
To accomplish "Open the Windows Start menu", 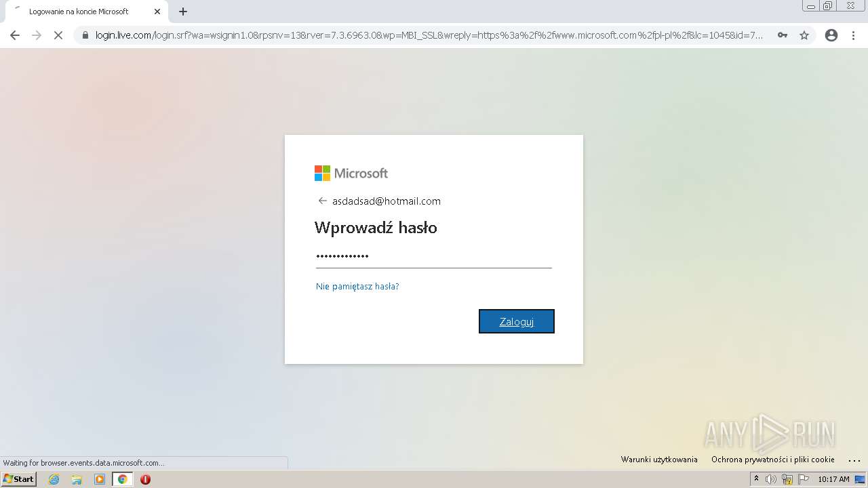I will coord(19,479).
